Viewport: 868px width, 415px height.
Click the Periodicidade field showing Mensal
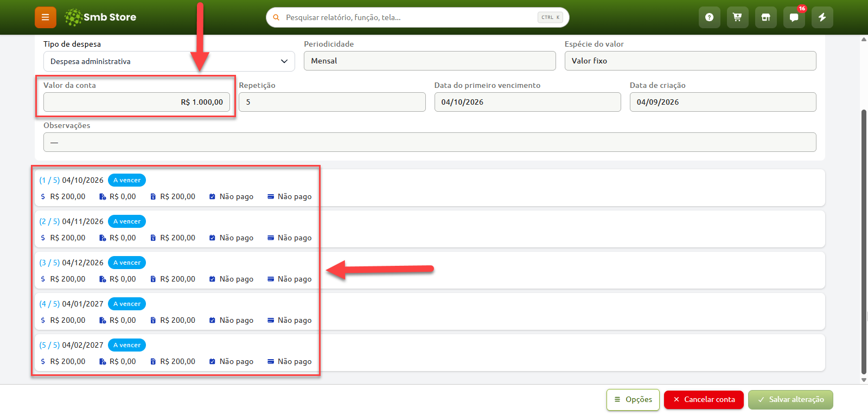430,61
